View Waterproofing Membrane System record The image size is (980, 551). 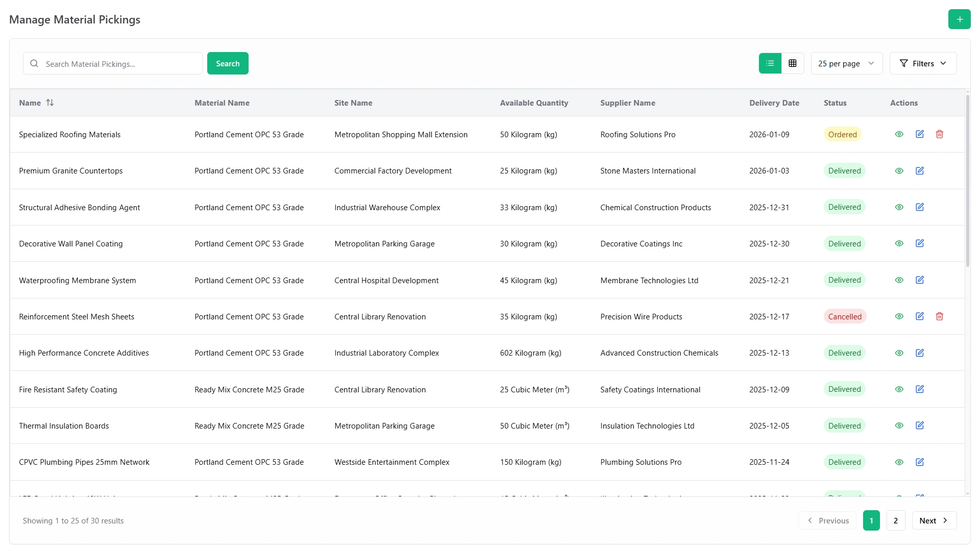pos(899,280)
